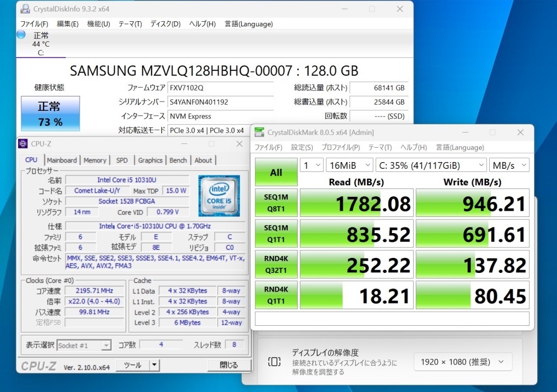Open テーマ(T) menu in CrystalDiskInfo
This screenshot has height=392, width=557.
(130, 24)
